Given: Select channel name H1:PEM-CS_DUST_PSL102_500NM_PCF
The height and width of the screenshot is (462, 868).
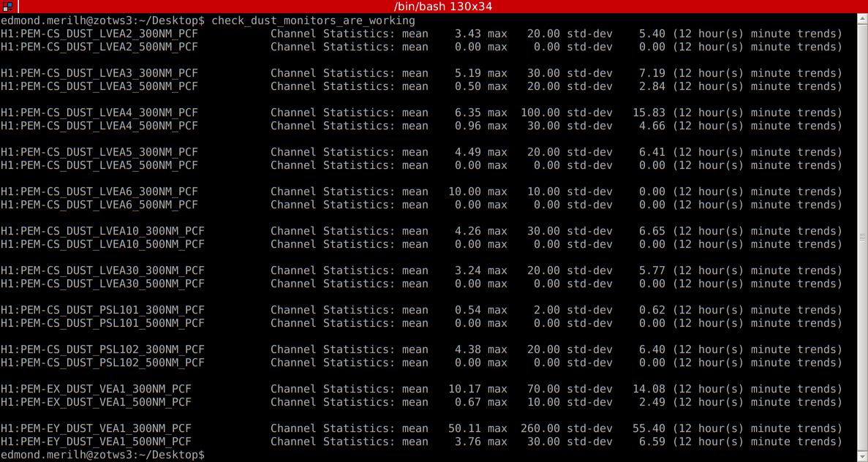Looking at the screenshot, I should coord(102,363).
